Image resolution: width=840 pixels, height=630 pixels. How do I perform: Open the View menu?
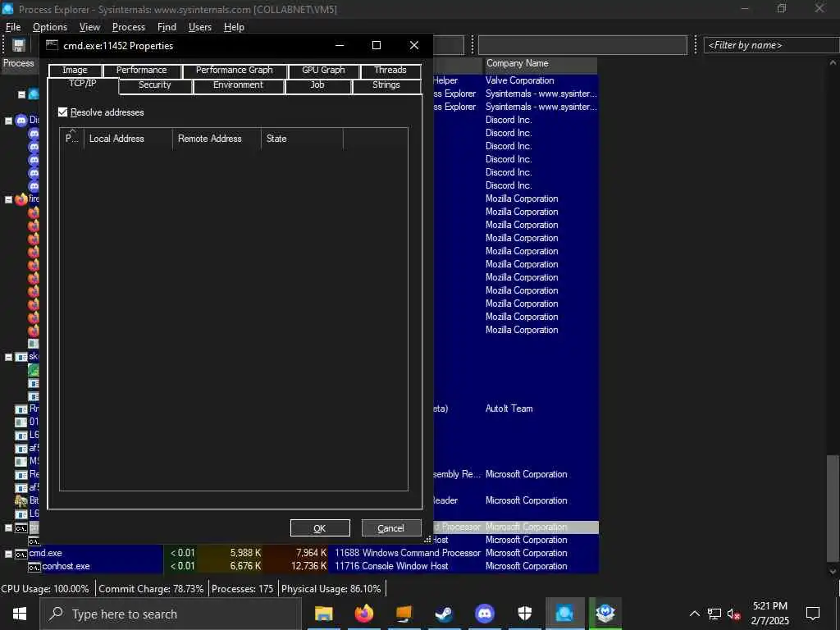89,27
